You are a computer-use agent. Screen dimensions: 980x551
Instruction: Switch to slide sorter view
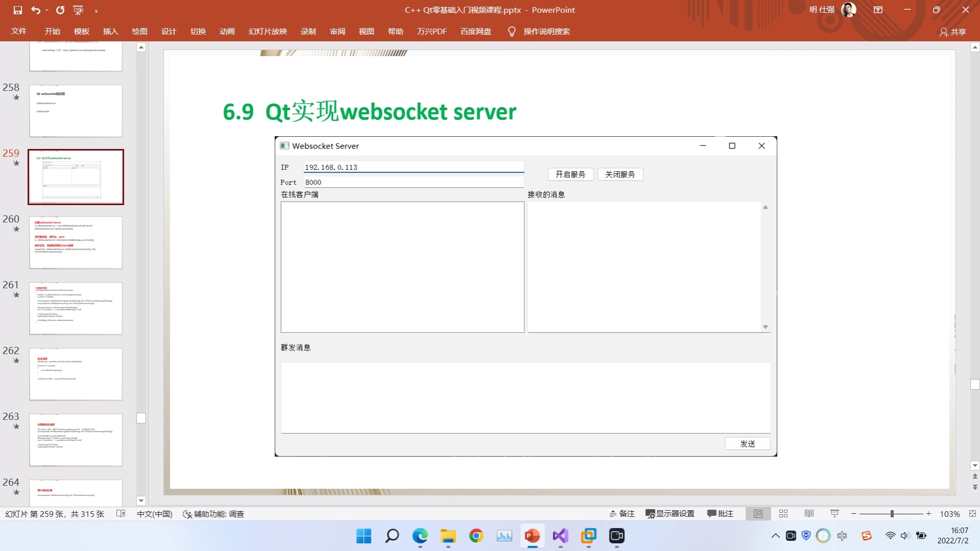(783, 514)
